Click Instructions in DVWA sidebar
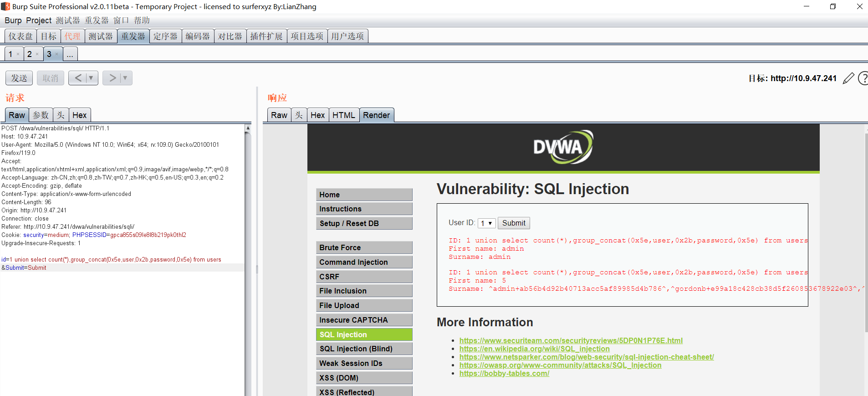Image resolution: width=868 pixels, height=396 pixels. pos(364,209)
